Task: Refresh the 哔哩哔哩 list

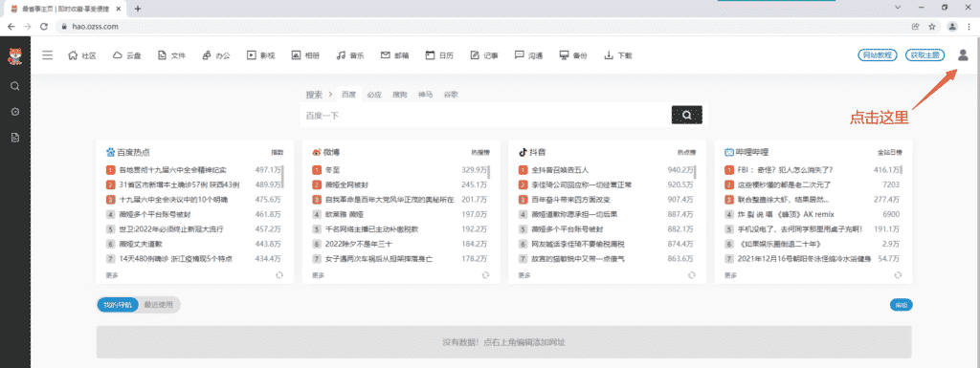Action: [x=898, y=274]
